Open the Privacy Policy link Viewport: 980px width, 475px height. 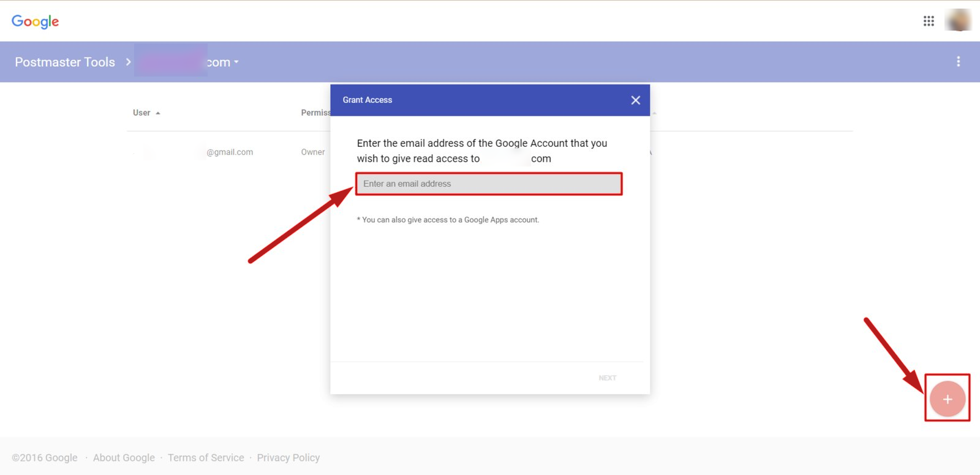(288, 458)
